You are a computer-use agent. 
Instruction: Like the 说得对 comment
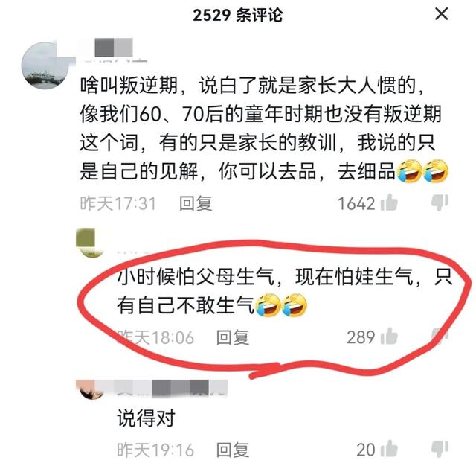pos(389,449)
